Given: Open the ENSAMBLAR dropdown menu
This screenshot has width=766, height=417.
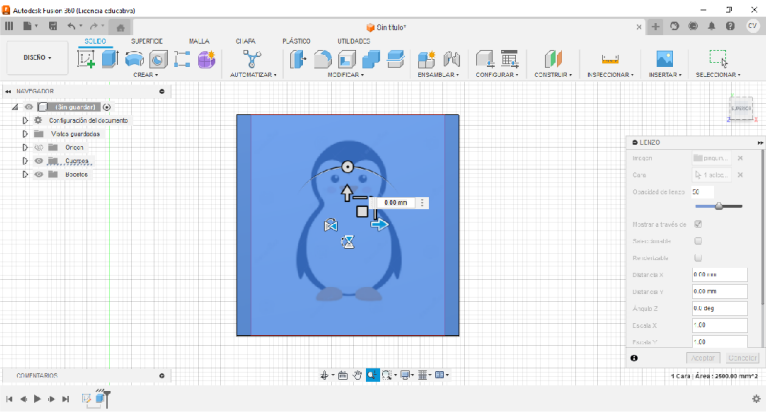Looking at the screenshot, I should tap(438, 75).
